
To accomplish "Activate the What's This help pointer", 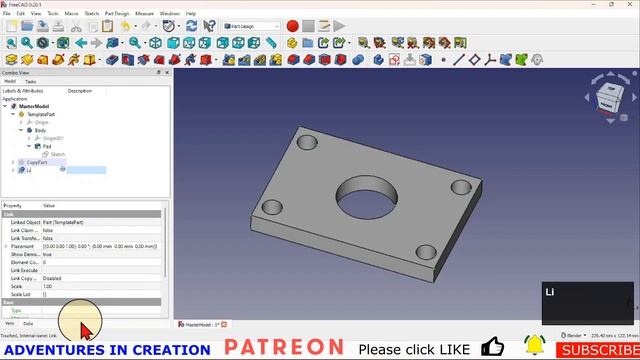I will [x=209, y=26].
